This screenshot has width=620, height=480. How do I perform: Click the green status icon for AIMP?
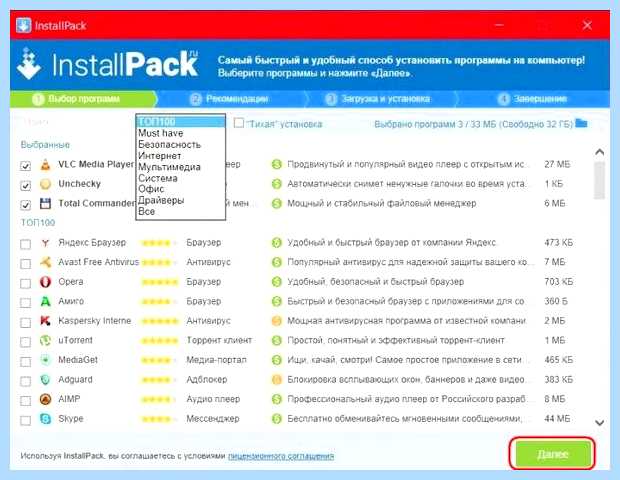pyautogui.click(x=277, y=399)
